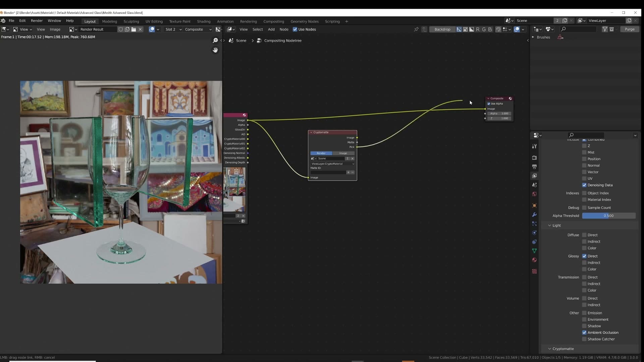Switch to the Geometry Nodes workspace tab

[304, 21]
